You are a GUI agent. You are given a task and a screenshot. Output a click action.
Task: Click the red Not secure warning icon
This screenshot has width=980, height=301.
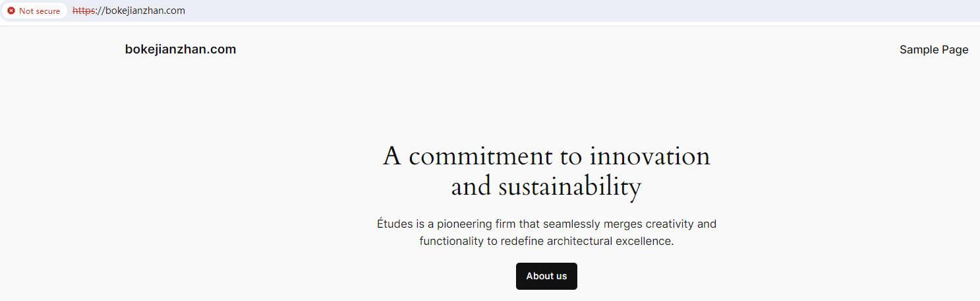11,11
